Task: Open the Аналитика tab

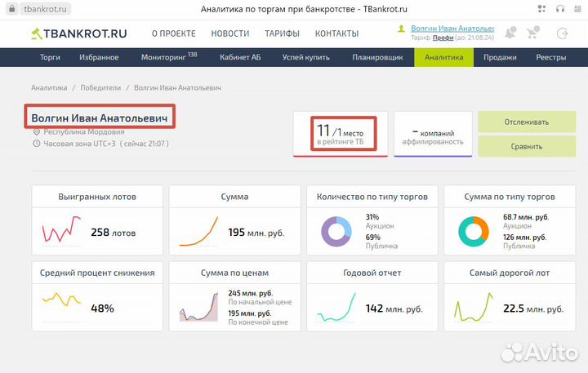Action: pyautogui.click(x=443, y=57)
